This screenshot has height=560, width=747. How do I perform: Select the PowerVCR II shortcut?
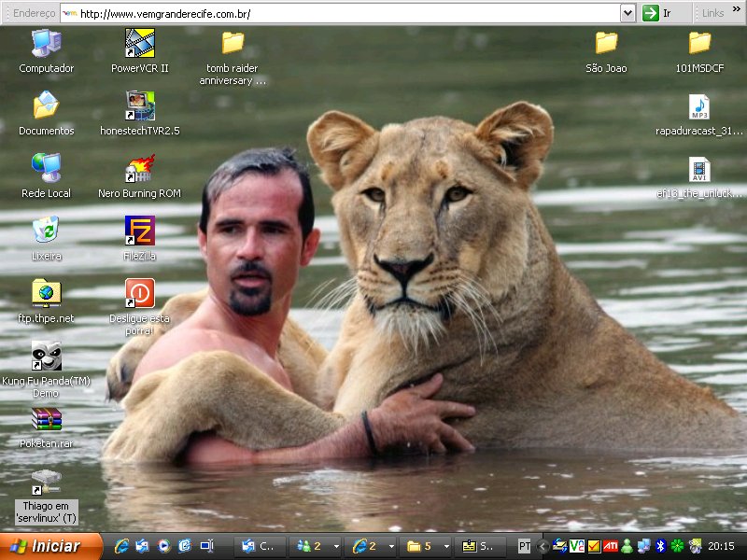click(139, 43)
